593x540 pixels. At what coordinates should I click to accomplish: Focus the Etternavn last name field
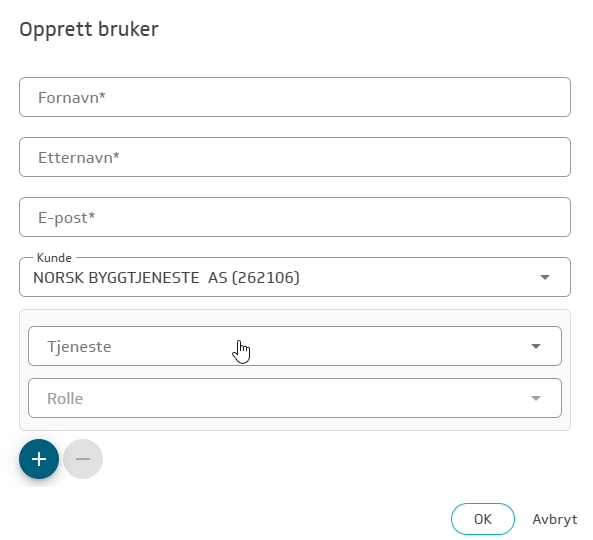click(x=295, y=157)
